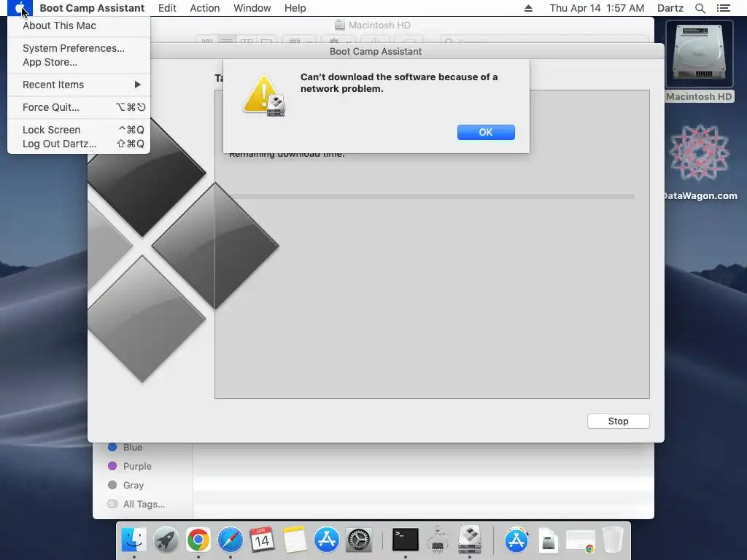Viewport: 747px width, 560px height.
Task: Open the disk image document in Dock
Action: point(549,540)
